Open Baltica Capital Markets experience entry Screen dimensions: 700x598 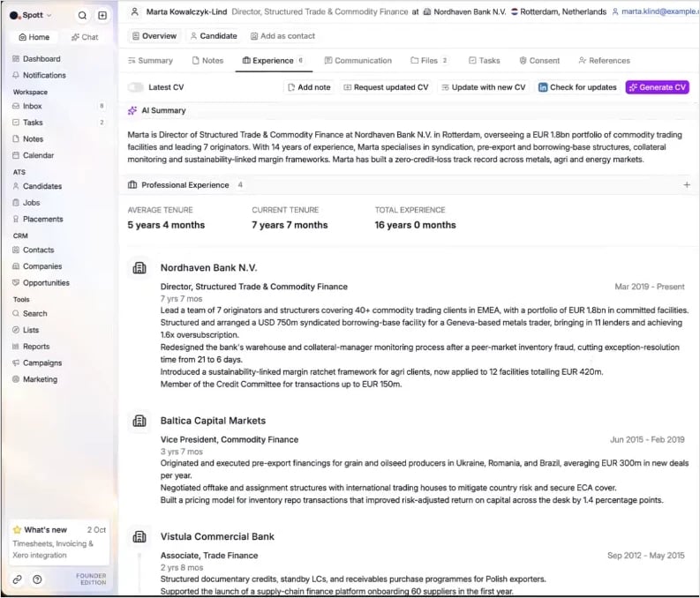click(213, 421)
